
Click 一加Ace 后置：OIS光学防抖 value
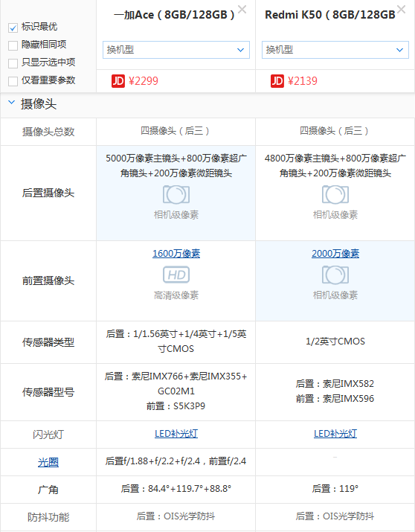pos(176,516)
